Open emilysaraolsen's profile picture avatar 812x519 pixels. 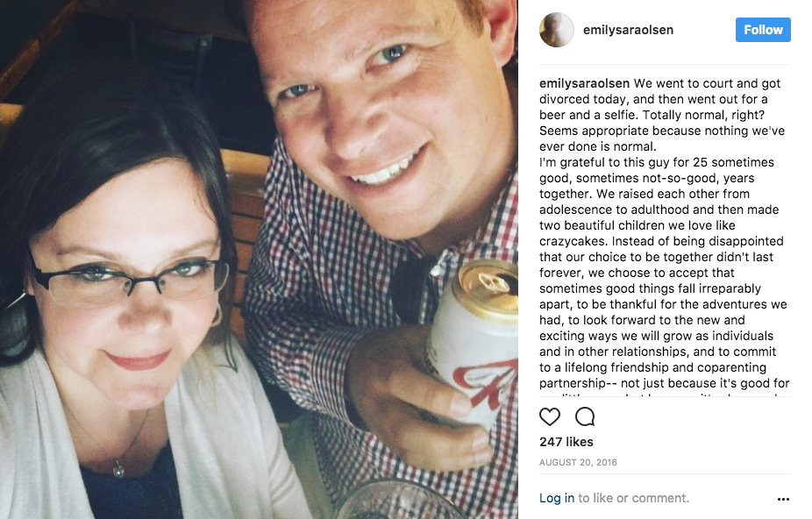[557, 30]
